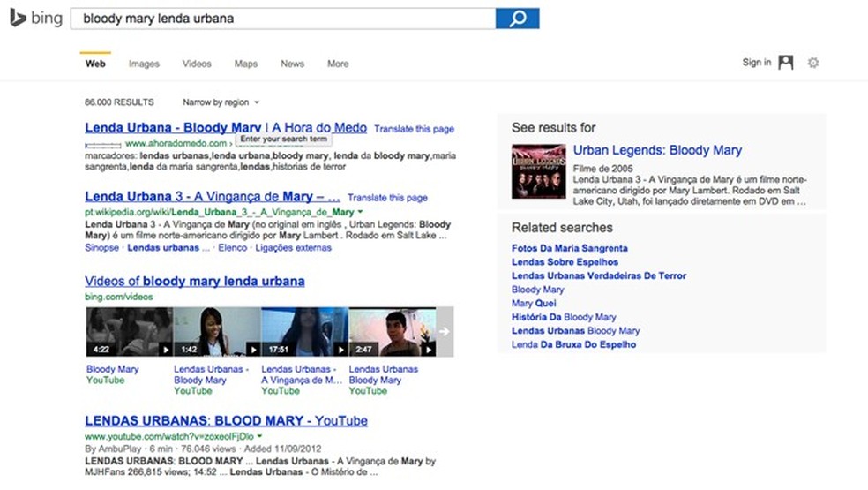Screen dimensions: 868x490
Task: Play the 2:47 video thumbnail
Action: (393, 332)
